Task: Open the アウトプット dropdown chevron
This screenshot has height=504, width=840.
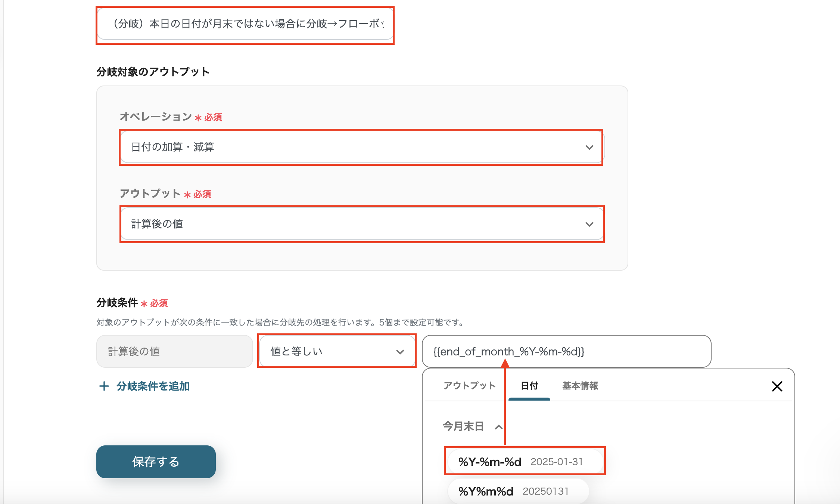Action: tap(589, 224)
